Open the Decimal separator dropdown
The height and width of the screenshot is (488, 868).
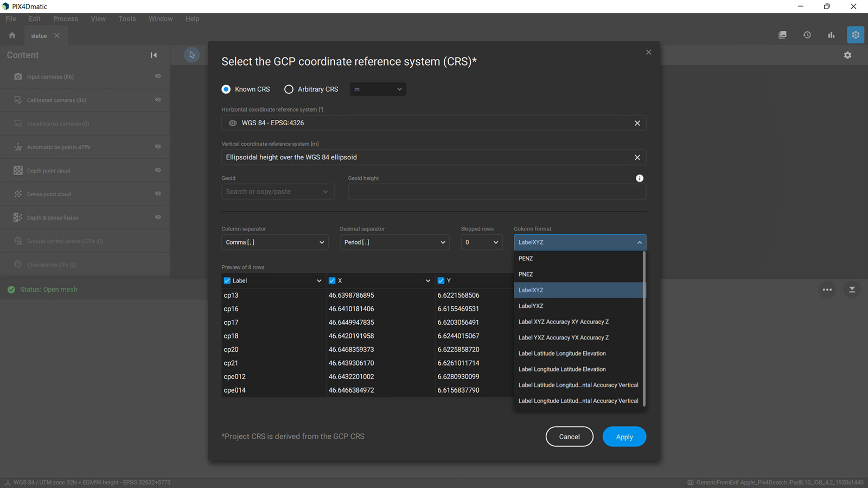pyautogui.click(x=395, y=242)
